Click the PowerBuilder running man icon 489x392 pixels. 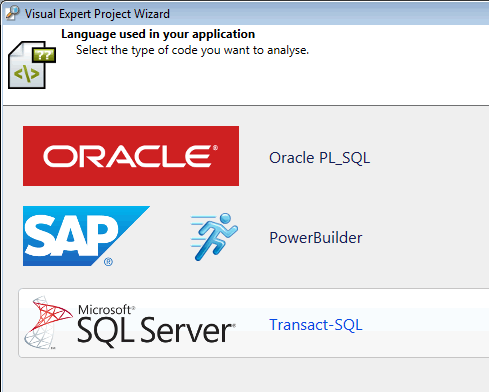coord(214,237)
